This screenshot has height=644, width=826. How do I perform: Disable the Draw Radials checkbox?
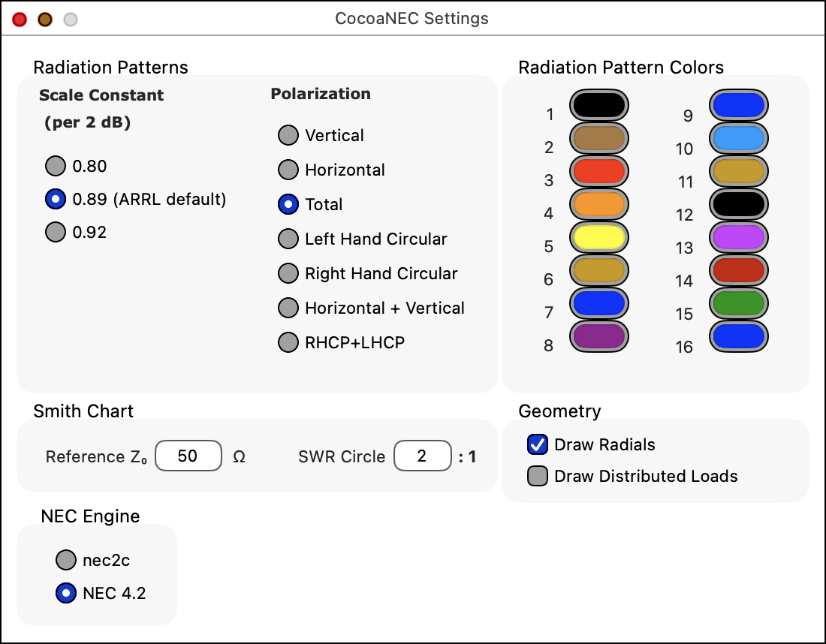click(538, 444)
